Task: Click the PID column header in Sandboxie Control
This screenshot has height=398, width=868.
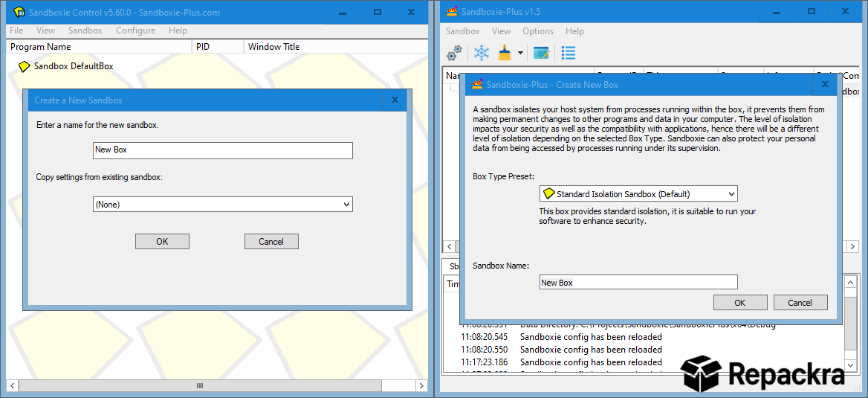Action: point(218,47)
